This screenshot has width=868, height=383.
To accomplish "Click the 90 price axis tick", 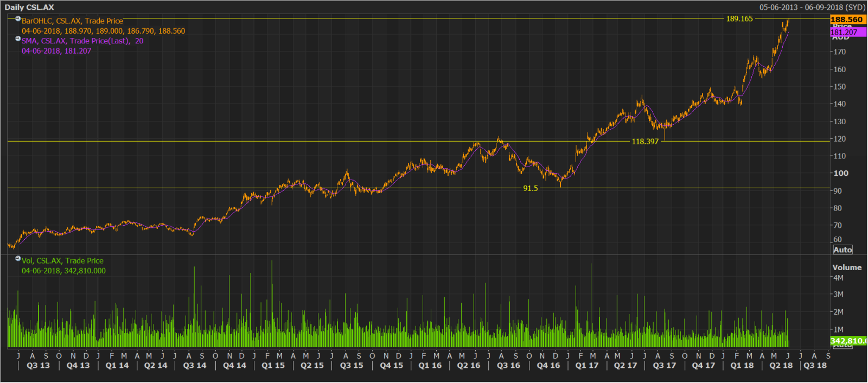I will 838,191.
